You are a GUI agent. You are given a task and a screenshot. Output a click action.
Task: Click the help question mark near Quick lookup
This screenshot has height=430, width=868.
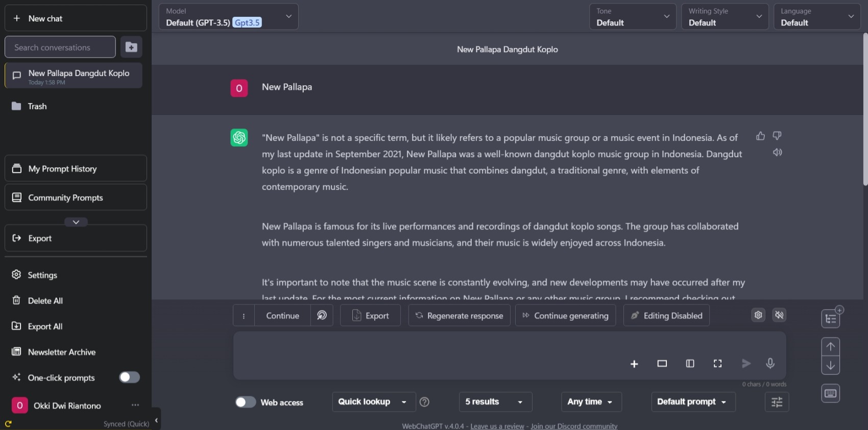[x=424, y=402]
